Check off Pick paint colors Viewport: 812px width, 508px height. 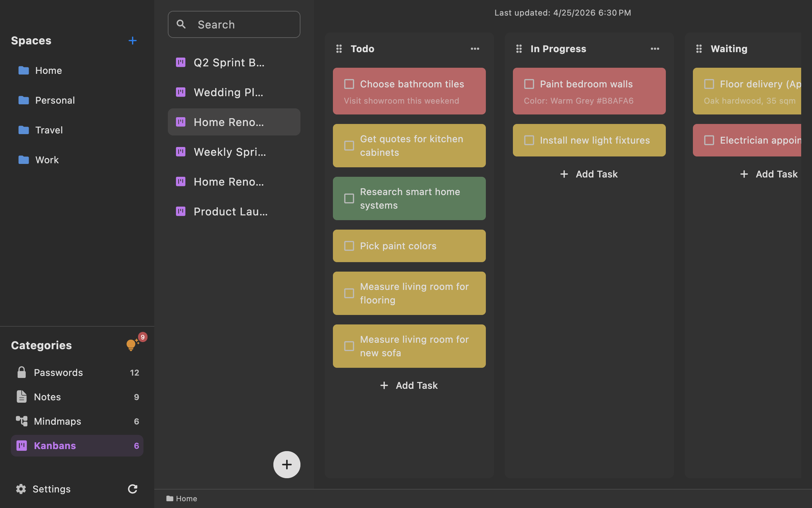(x=349, y=246)
